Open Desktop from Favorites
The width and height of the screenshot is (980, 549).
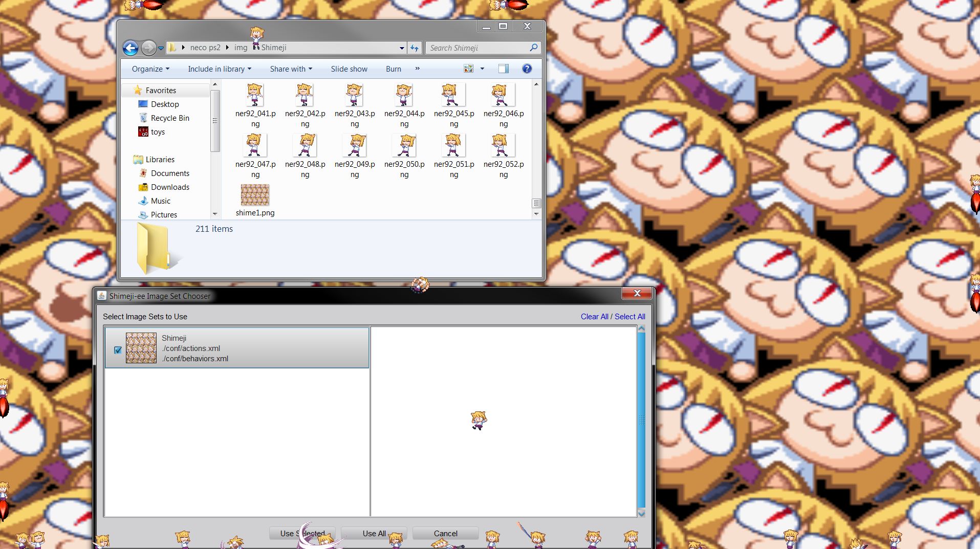165,104
